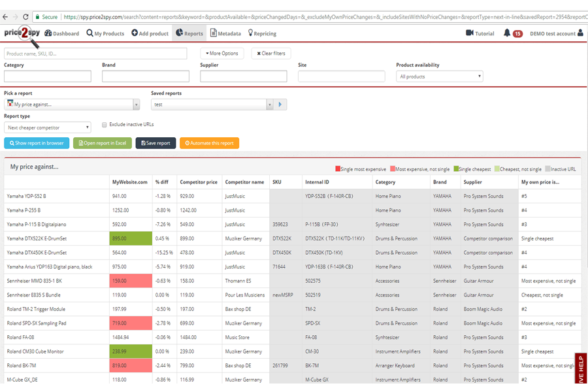Click Music Store competitor name
This screenshot has height=392, width=588.
[x=237, y=338]
